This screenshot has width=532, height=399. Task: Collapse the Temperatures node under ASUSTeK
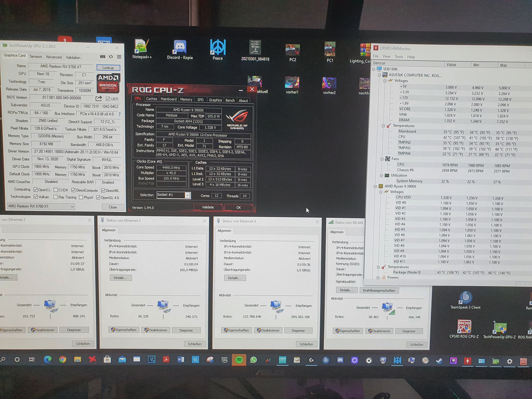pos(383,126)
